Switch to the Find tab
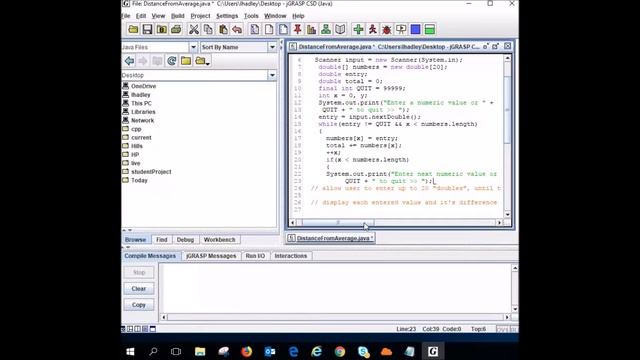Viewport: 640px width, 360px height. 162,240
